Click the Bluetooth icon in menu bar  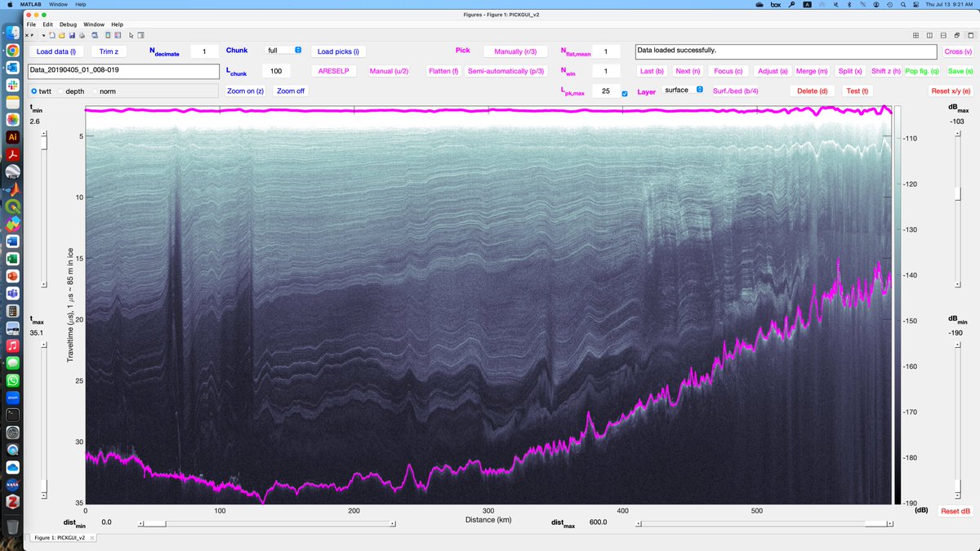coord(849,4)
